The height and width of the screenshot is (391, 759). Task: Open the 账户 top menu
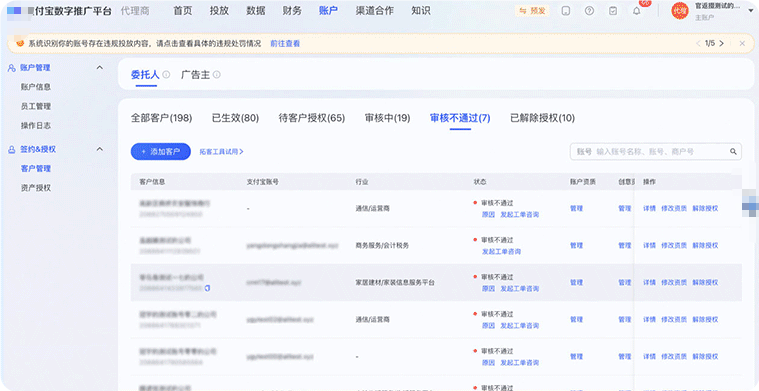click(x=328, y=11)
